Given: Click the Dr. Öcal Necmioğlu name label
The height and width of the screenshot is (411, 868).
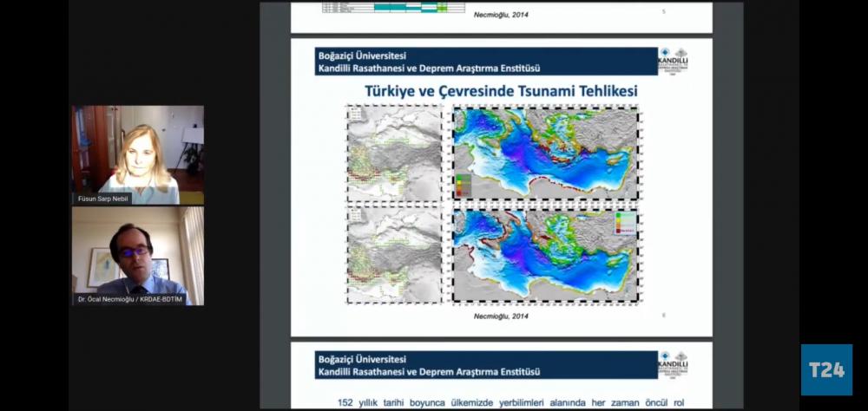Looking at the screenshot, I should [x=130, y=299].
